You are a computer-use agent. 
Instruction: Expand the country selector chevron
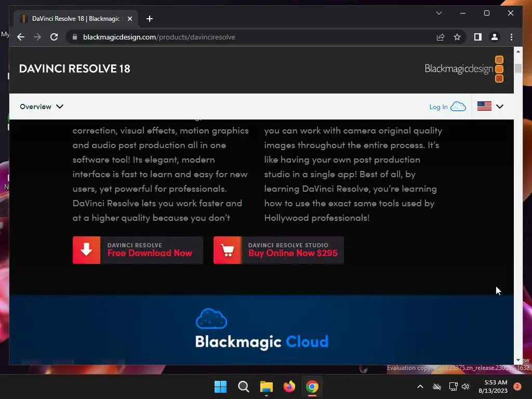(x=499, y=107)
